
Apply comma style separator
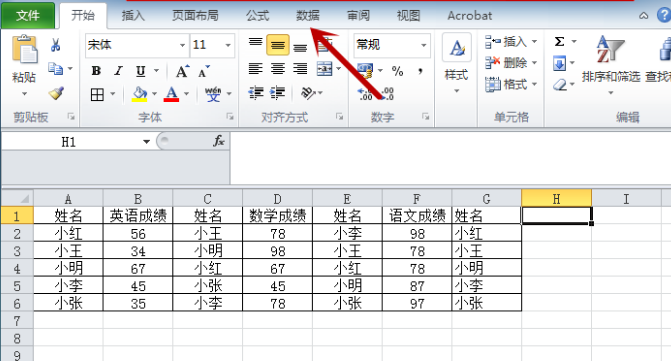coord(421,71)
